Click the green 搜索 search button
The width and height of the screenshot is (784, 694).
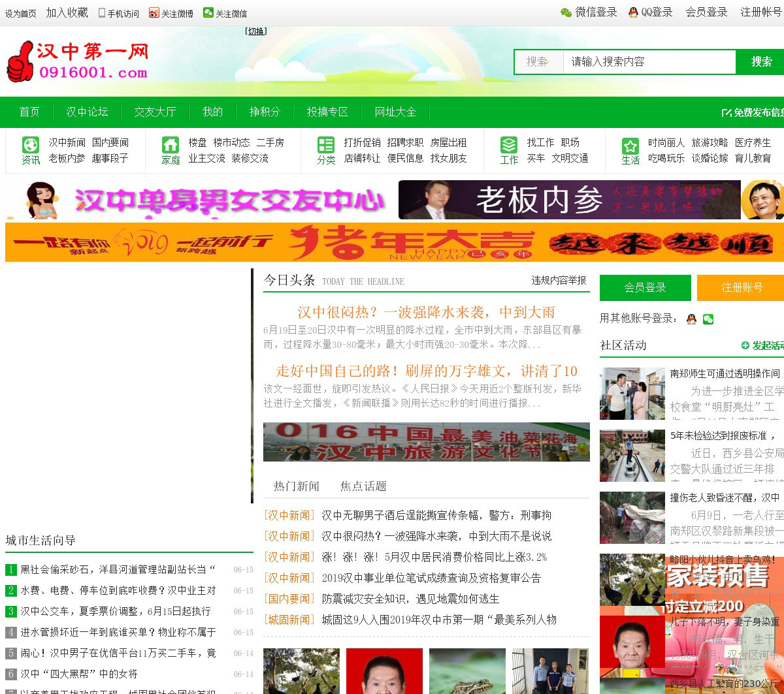pyautogui.click(x=761, y=62)
